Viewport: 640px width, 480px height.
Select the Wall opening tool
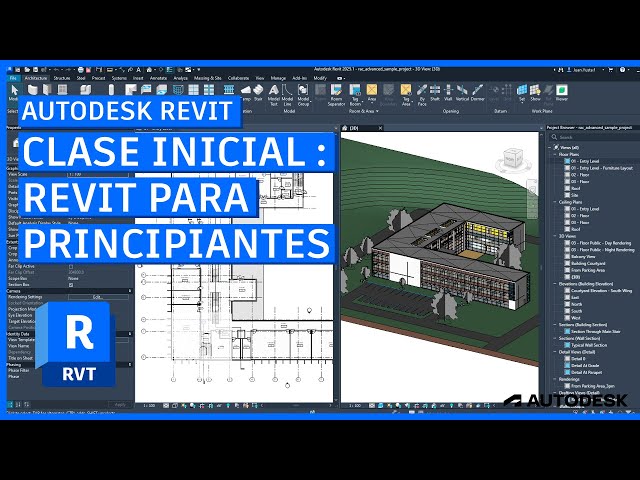point(448,92)
